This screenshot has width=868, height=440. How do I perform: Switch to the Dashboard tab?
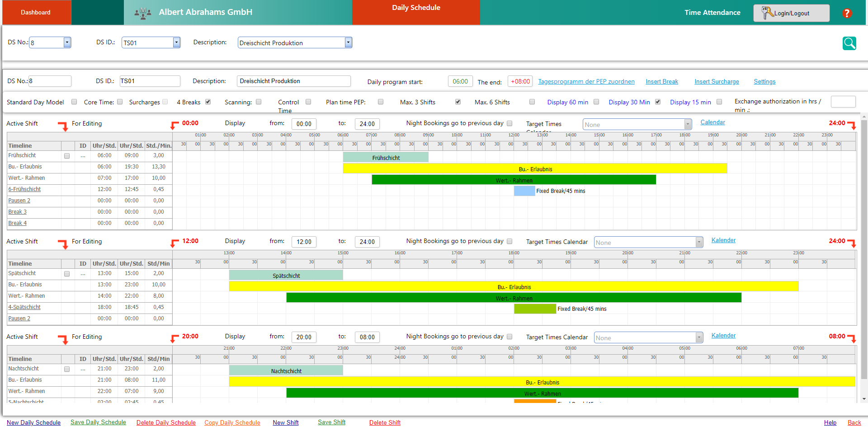pyautogui.click(x=36, y=12)
